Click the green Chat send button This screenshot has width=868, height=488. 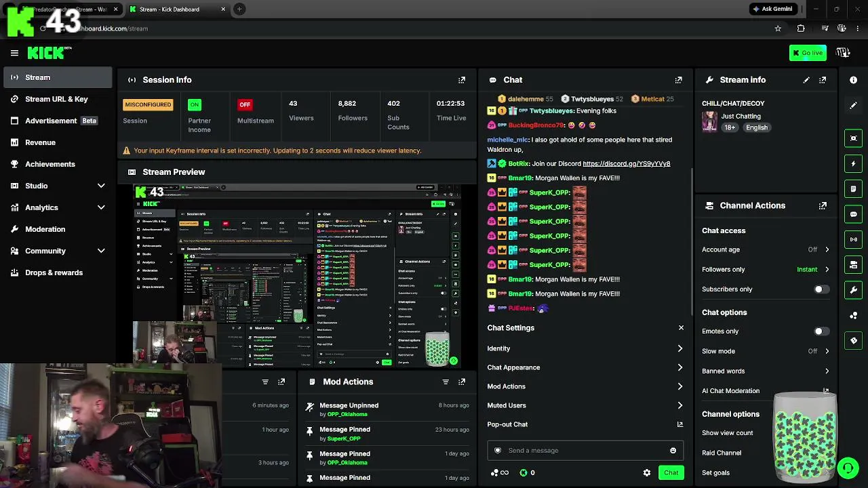(x=671, y=472)
